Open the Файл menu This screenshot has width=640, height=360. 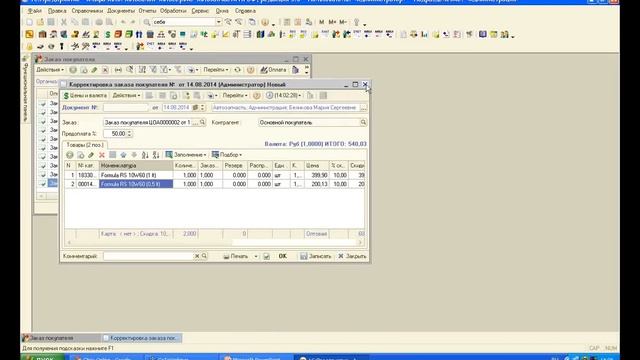pos(35,11)
